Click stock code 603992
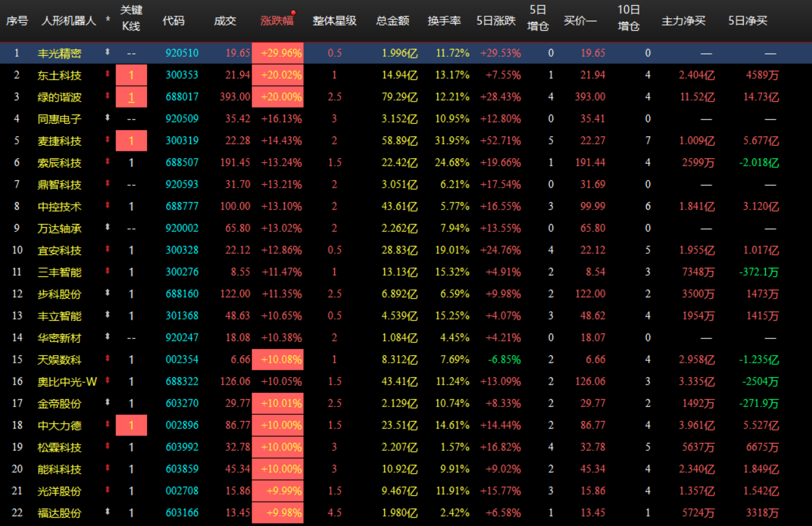The width and height of the screenshot is (812, 526). pyautogui.click(x=182, y=447)
